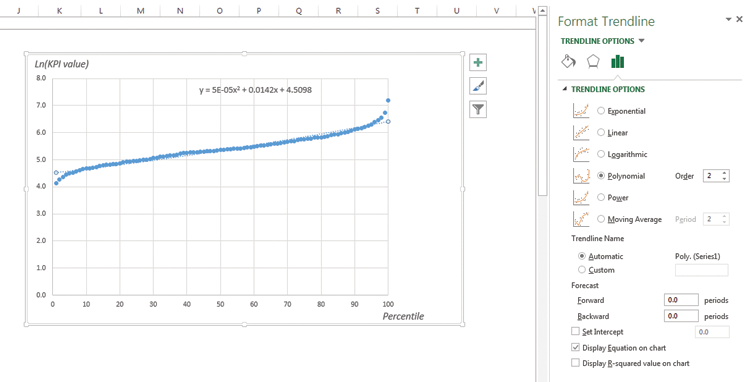The width and height of the screenshot is (750, 382).
Task: Open Chart Filters funnel button
Action: tap(478, 109)
